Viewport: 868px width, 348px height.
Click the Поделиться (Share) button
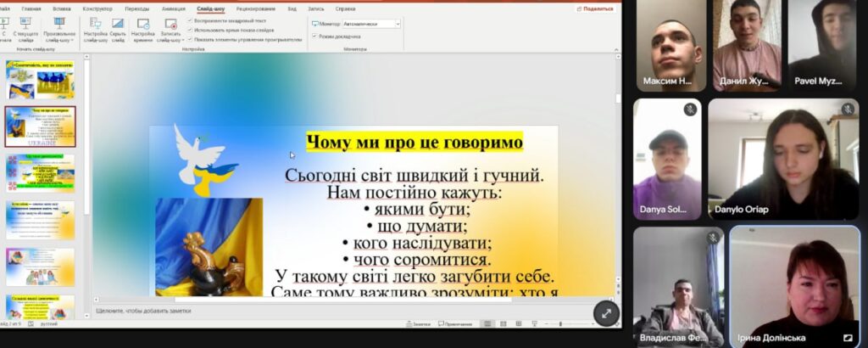pos(593,8)
